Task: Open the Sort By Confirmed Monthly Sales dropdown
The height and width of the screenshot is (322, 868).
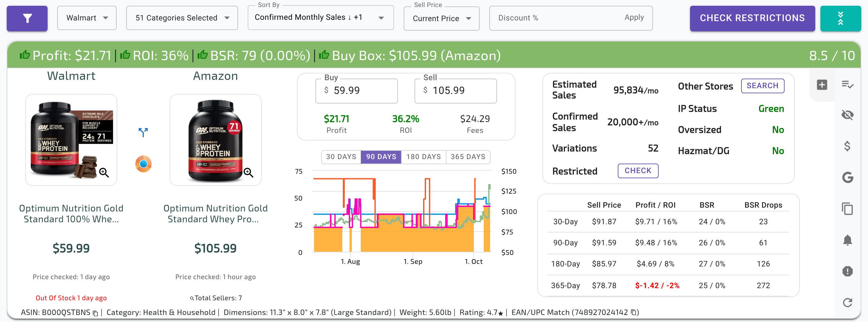Action: [x=321, y=18]
